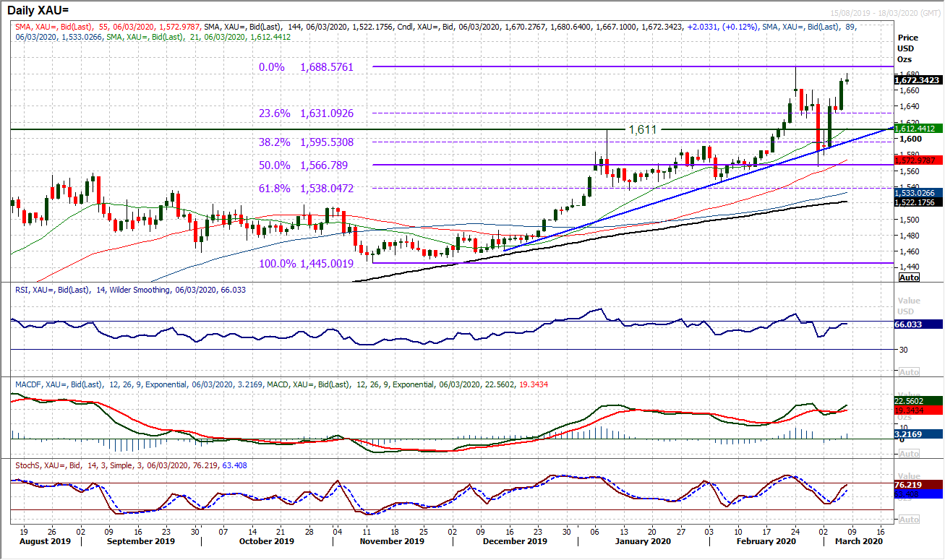Screen dimensions: 945x560
Task: Select the black 1,522.1756 SMA price tag
Action: [x=918, y=202]
